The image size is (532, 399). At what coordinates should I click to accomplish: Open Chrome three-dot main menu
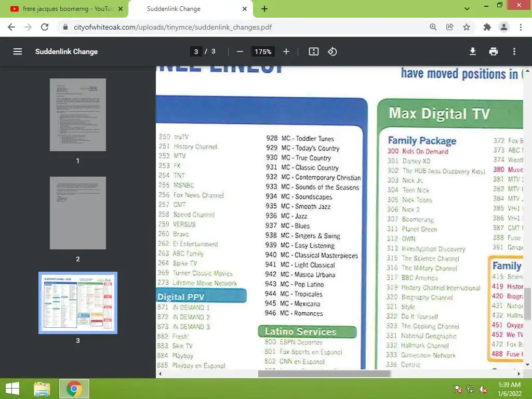click(x=521, y=27)
